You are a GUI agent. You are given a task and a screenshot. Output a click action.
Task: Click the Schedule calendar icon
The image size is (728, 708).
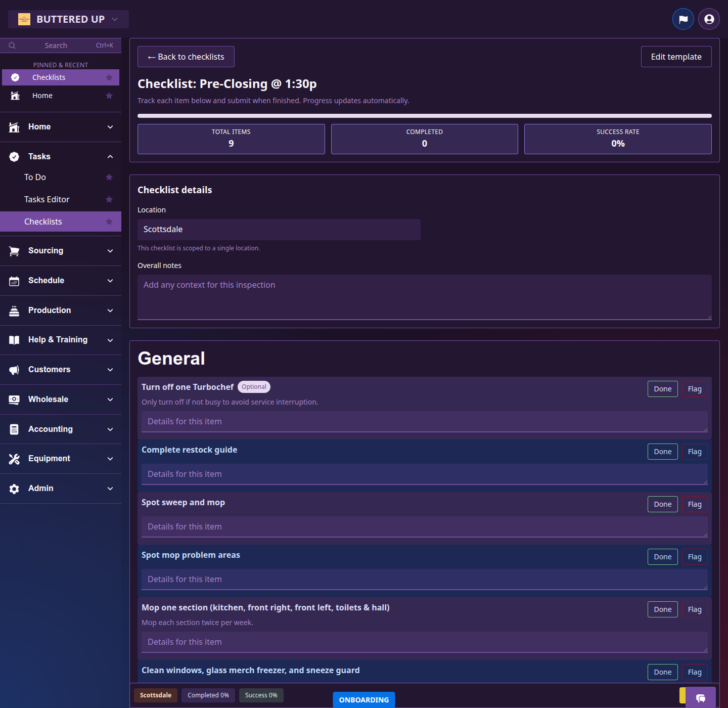click(14, 281)
